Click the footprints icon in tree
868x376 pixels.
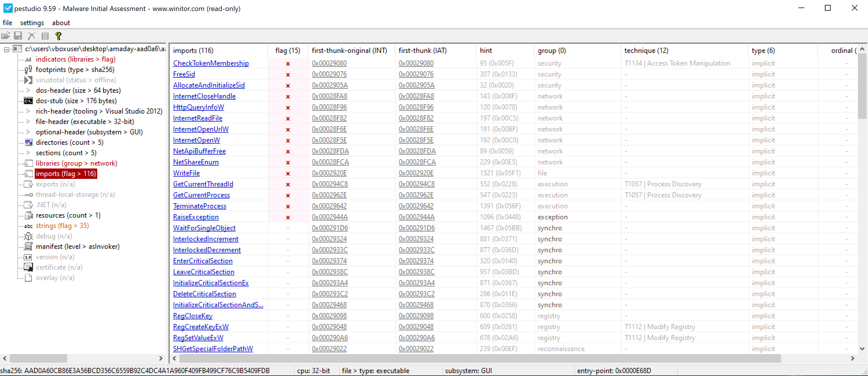[x=28, y=70]
